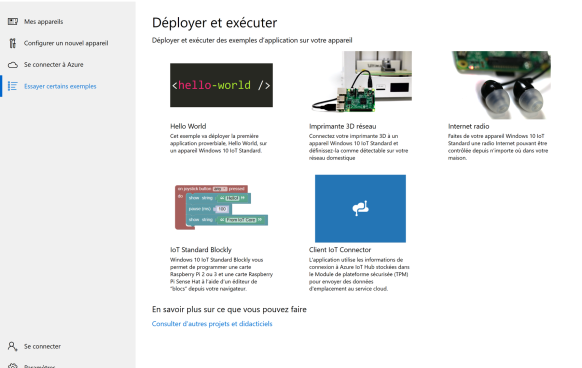
Task: Click the Blockly sample description paragraph
Action: tap(221, 274)
